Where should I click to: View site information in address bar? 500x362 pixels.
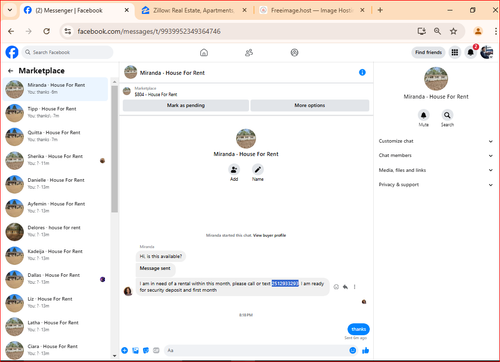[68, 31]
